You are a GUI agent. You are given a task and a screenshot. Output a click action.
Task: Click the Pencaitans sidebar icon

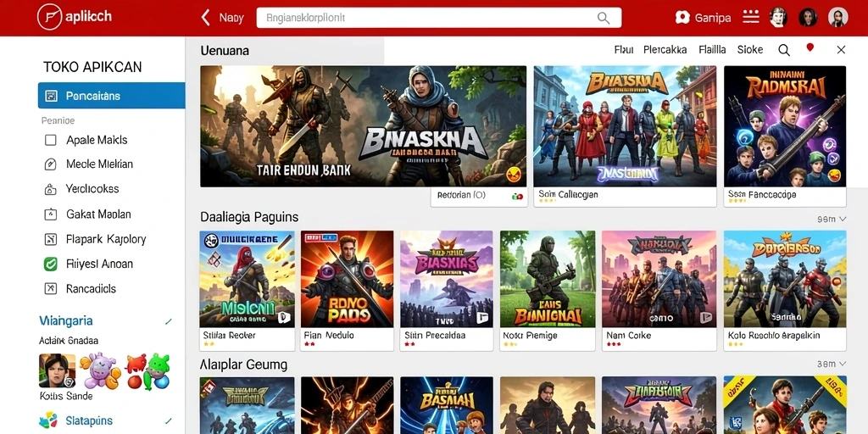tap(52, 96)
